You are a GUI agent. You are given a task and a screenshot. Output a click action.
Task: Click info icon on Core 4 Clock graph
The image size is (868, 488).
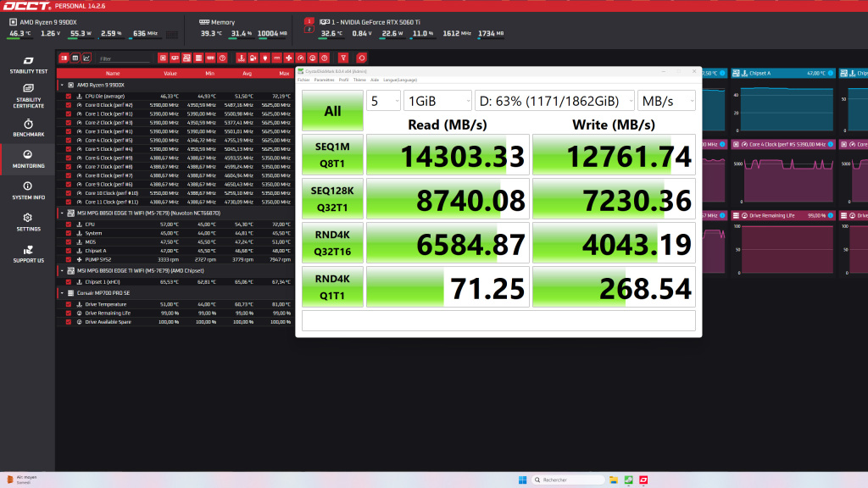(831, 144)
